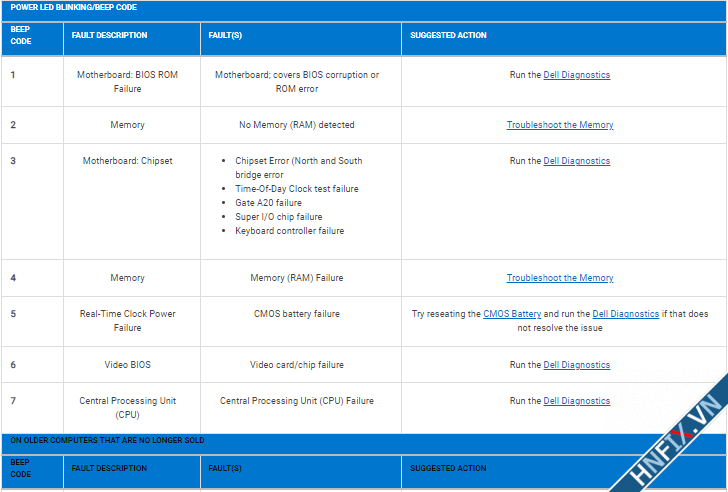Click the Power LED Blinking/Beep Code title bar
728x492 pixels.
click(74, 7)
